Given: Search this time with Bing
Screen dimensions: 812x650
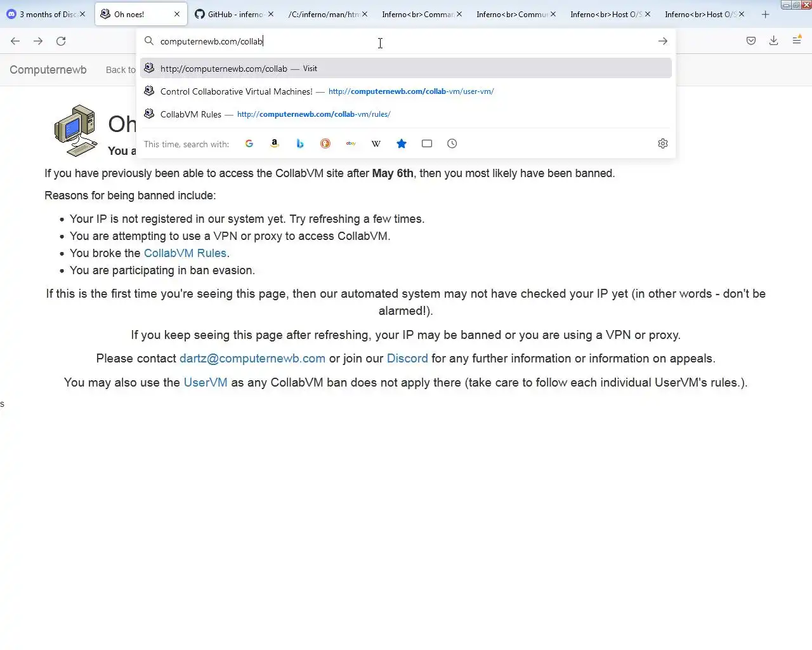Looking at the screenshot, I should point(300,143).
